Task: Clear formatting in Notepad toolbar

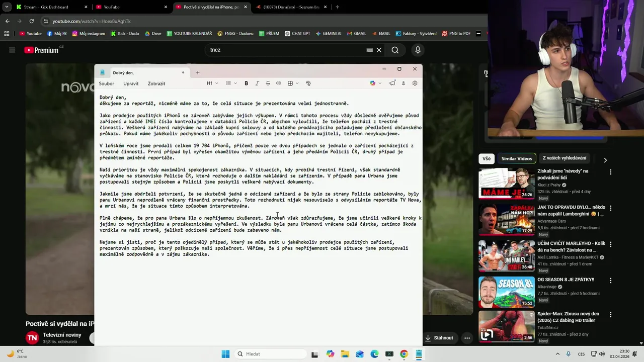Action: [308, 83]
